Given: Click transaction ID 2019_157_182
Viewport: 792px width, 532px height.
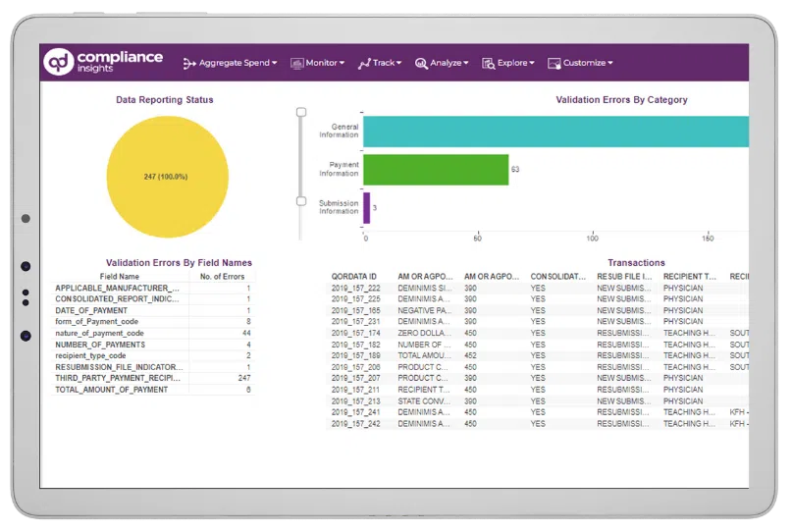Looking at the screenshot, I should (x=355, y=345).
